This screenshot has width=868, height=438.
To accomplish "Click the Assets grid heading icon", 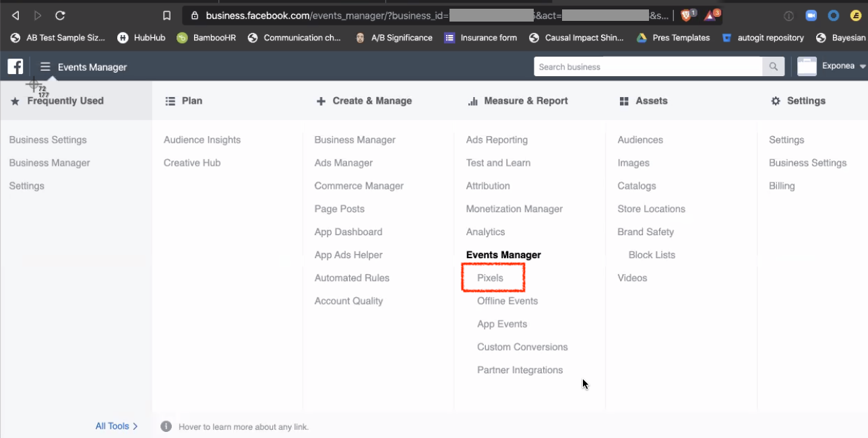I will point(624,101).
